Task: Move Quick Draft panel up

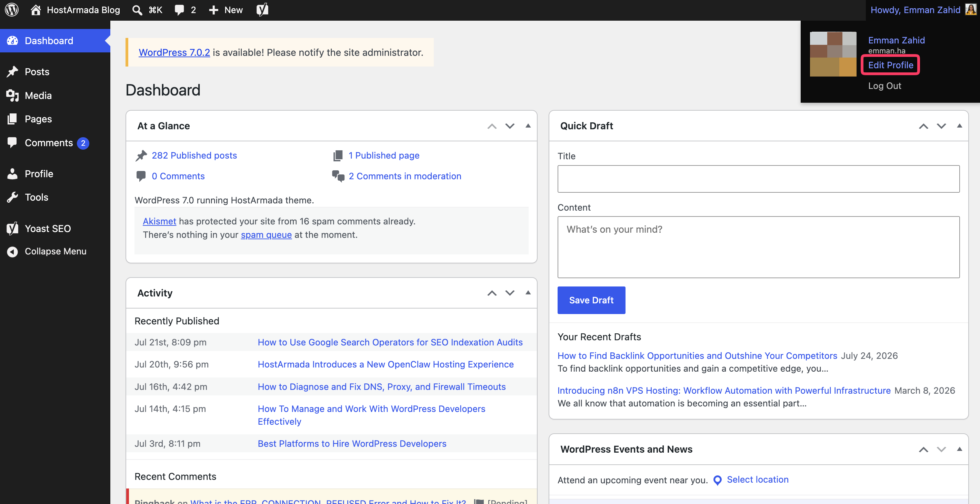Action: 923,126
